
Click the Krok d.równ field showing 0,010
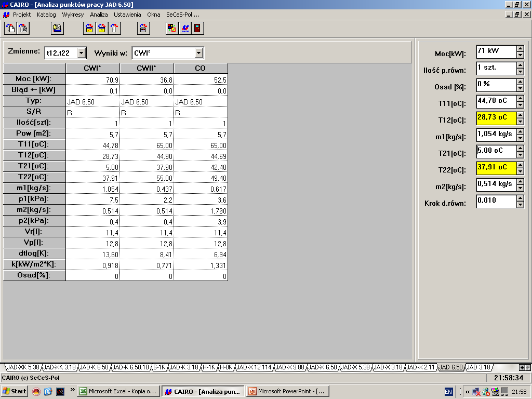coord(496,202)
